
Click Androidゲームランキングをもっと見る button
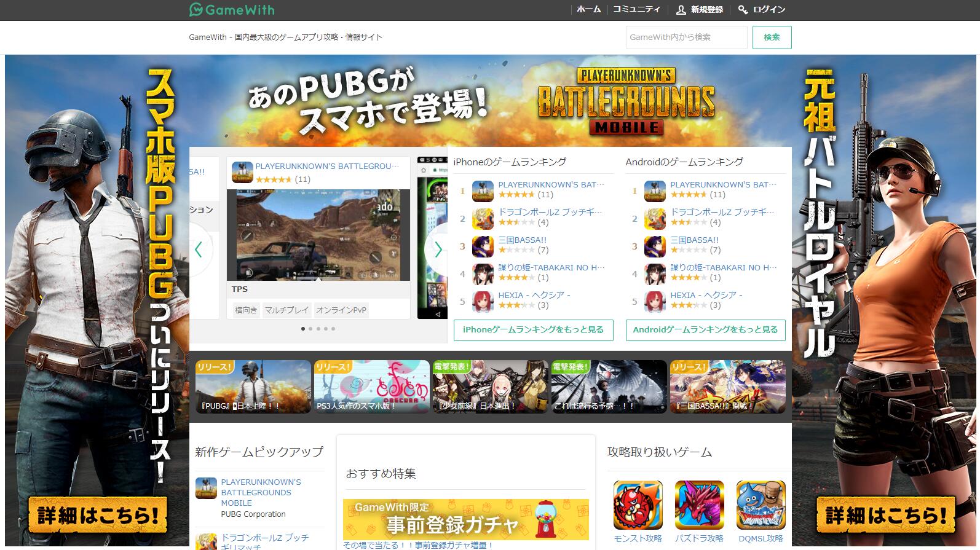pos(706,330)
